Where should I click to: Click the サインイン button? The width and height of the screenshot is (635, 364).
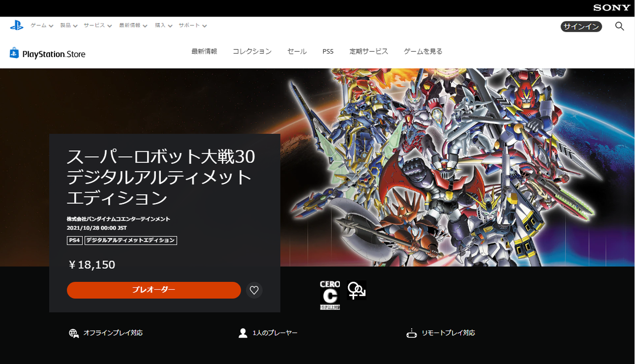pos(581,27)
